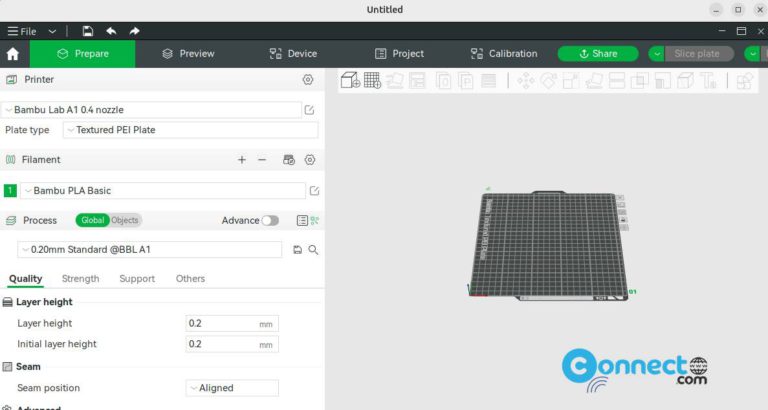
Task: Expand the Seam position Aligned dropdown
Action: coord(232,388)
